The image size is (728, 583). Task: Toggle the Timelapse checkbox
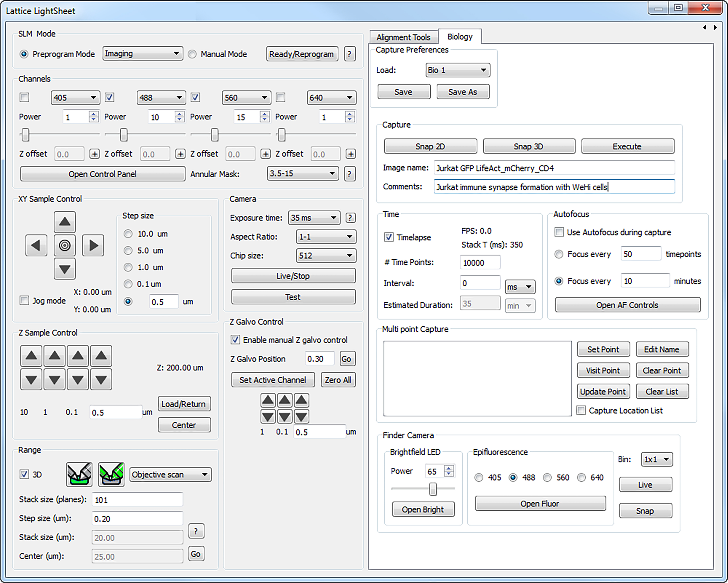(x=389, y=237)
